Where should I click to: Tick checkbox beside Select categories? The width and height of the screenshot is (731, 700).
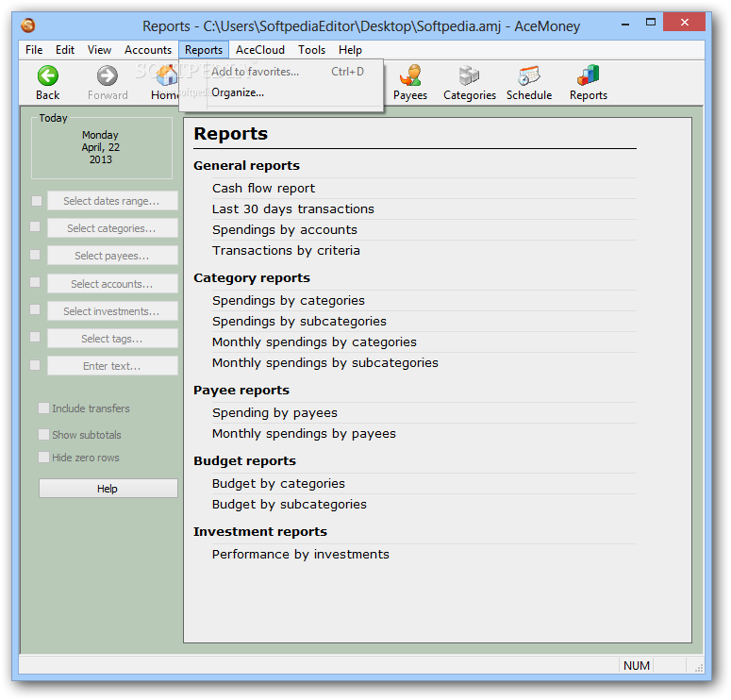pos(35,226)
